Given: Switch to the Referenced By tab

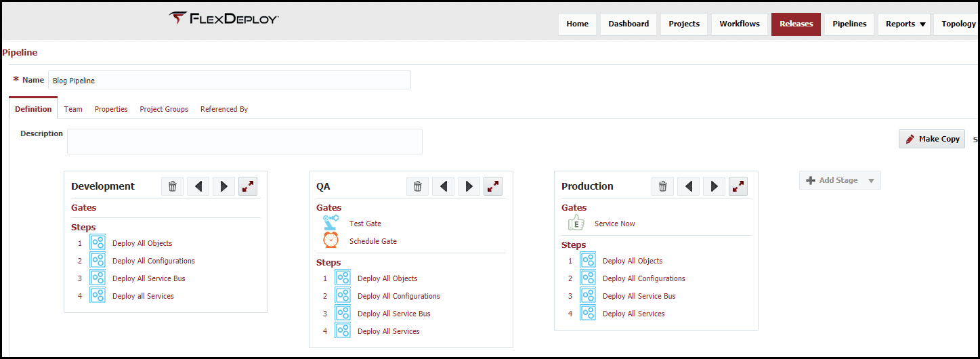Looking at the screenshot, I should pyautogui.click(x=224, y=109).
